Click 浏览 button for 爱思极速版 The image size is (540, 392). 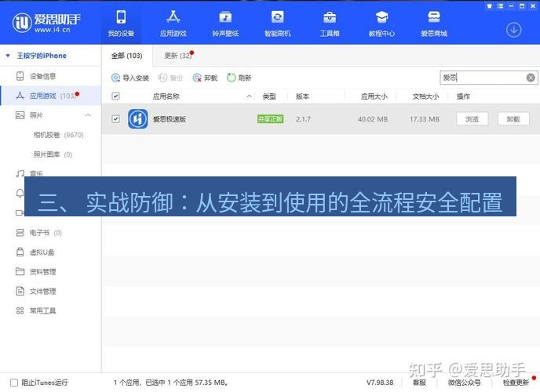(x=472, y=119)
